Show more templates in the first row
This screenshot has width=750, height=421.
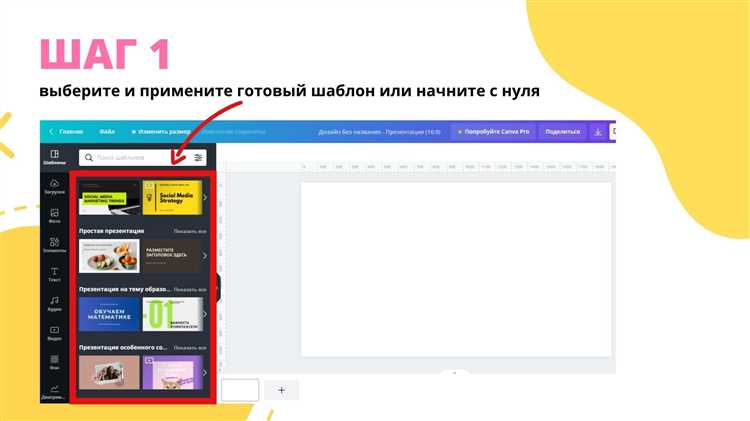(x=205, y=198)
